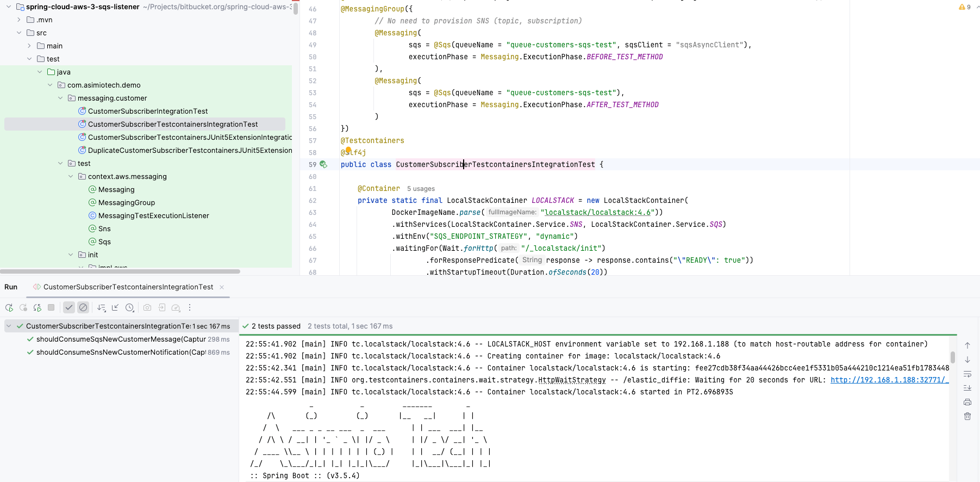Collapse the spring-cloud-aws-3-sqs-listener project root
This screenshot has height=482, width=980.
pos(9,7)
